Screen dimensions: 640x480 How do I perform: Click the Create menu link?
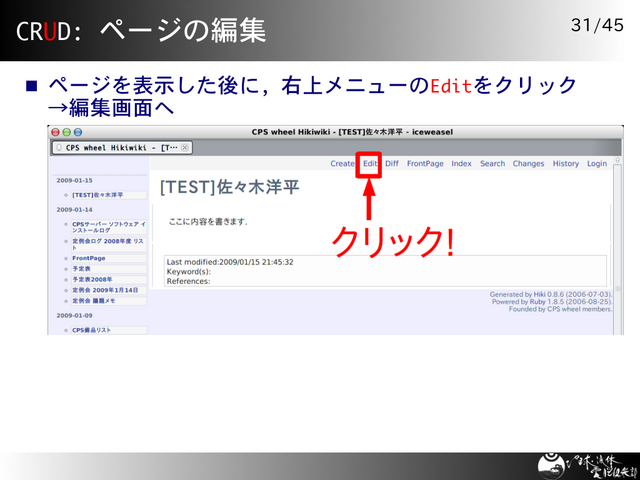click(342, 164)
